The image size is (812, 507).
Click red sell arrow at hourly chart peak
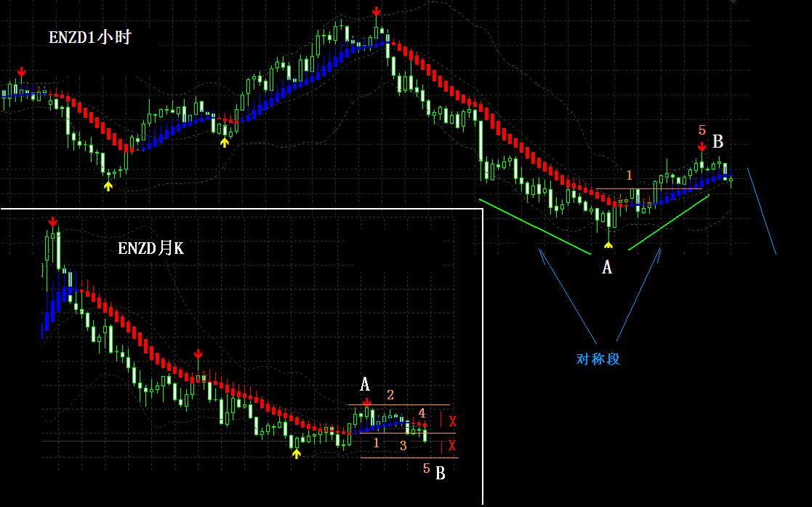377,12
